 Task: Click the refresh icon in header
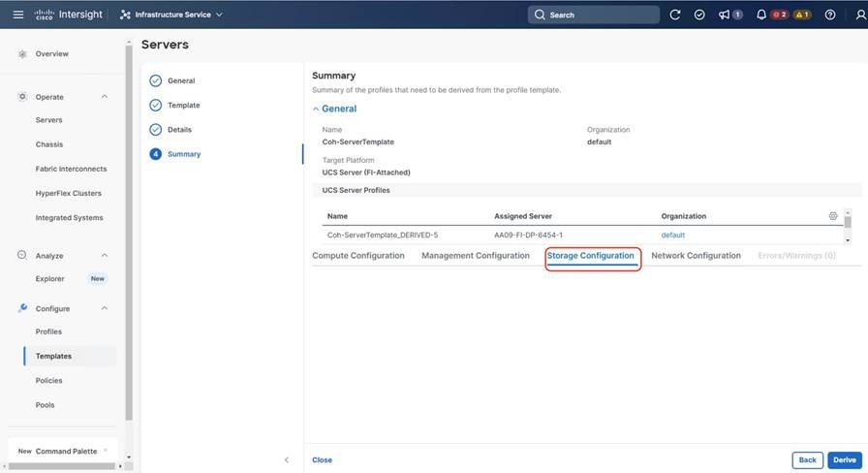tap(675, 15)
